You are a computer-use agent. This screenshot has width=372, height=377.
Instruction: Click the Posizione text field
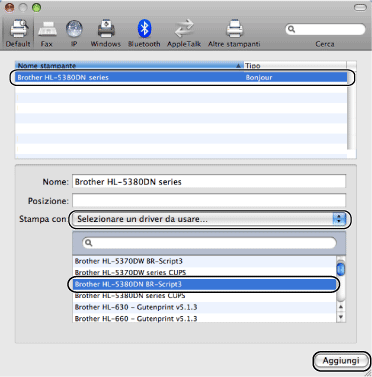[x=209, y=201]
